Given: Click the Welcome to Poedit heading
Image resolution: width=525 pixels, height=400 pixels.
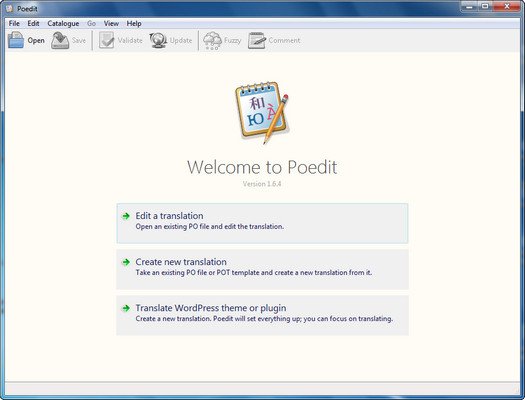Looking at the screenshot, I should coord(262,167).
